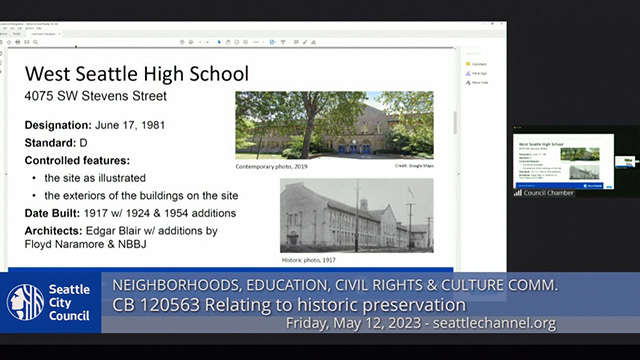This screenshot has height=360, width=640.
Task: Open the Comment tool in right pane
Action: (476, 64)
